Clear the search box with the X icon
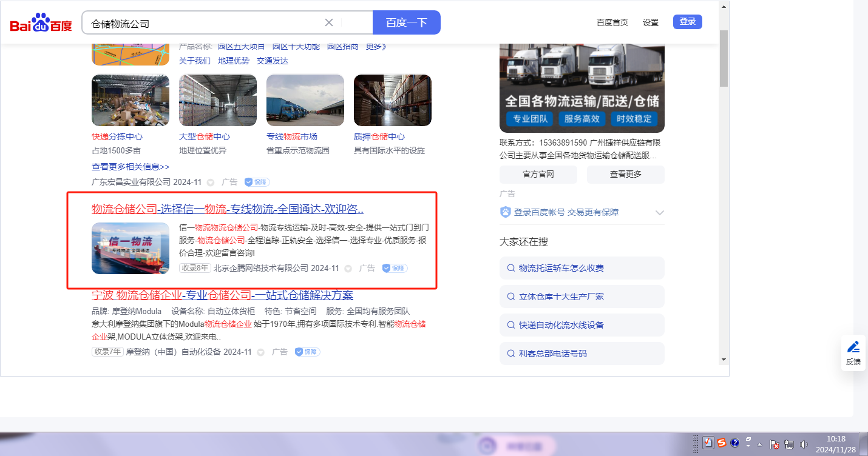Image resolution: width=868 pixels, height=456 pixels. tap(329, 22)
